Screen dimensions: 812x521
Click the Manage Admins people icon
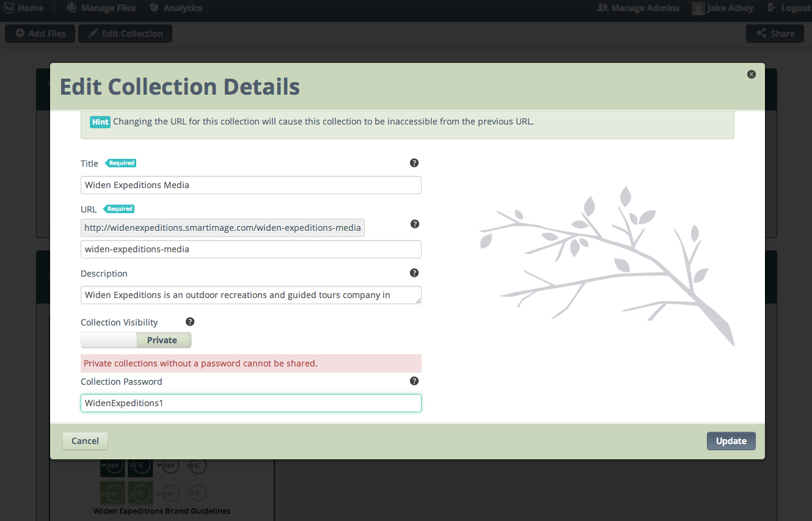[602, 8]
